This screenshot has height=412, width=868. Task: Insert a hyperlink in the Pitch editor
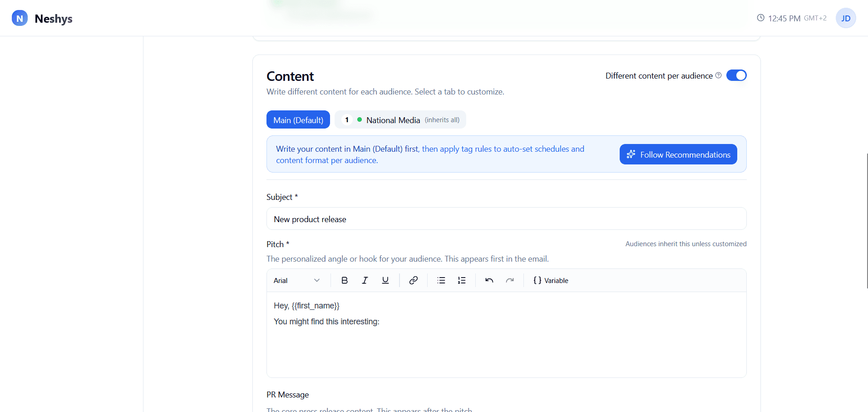click(413, 280)
